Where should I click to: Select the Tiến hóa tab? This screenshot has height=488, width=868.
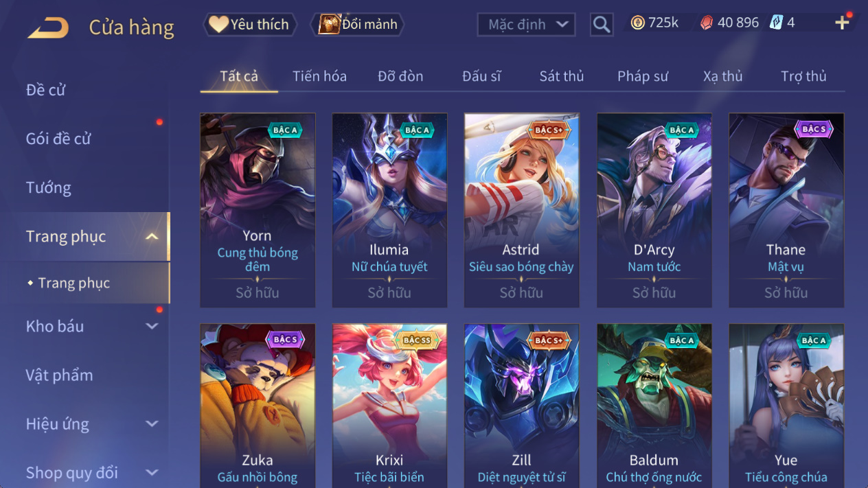click(x=319, y=76)
